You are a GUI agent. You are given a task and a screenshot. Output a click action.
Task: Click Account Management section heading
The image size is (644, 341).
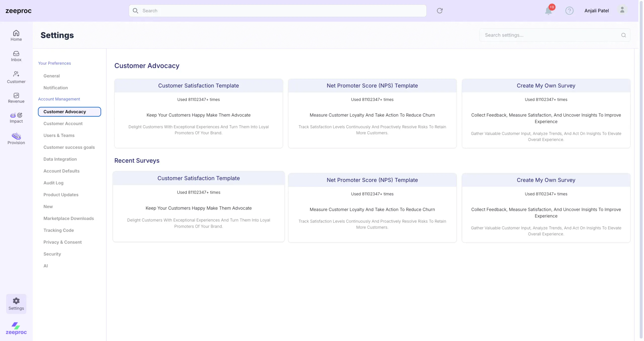tap(59, 99)
